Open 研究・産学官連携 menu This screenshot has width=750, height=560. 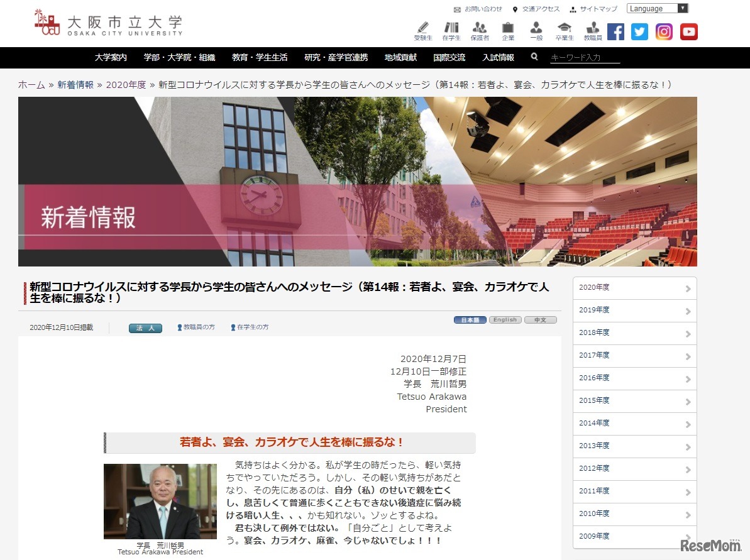click(x=336, y=57)
